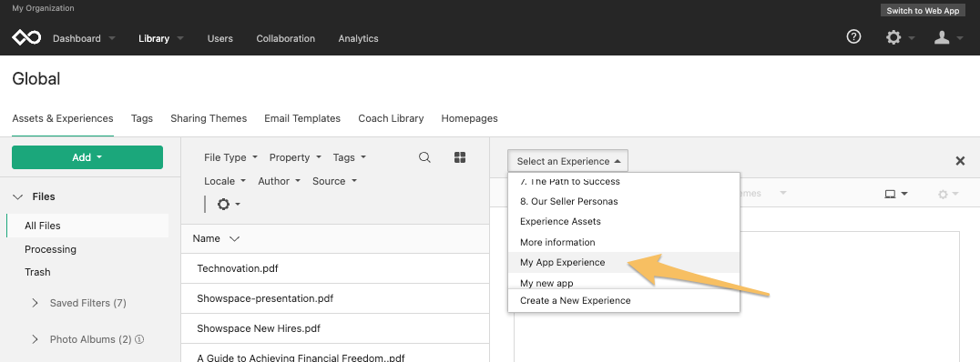Close the experience panel with X
This screenshot has width=980, height=362.
961,161
